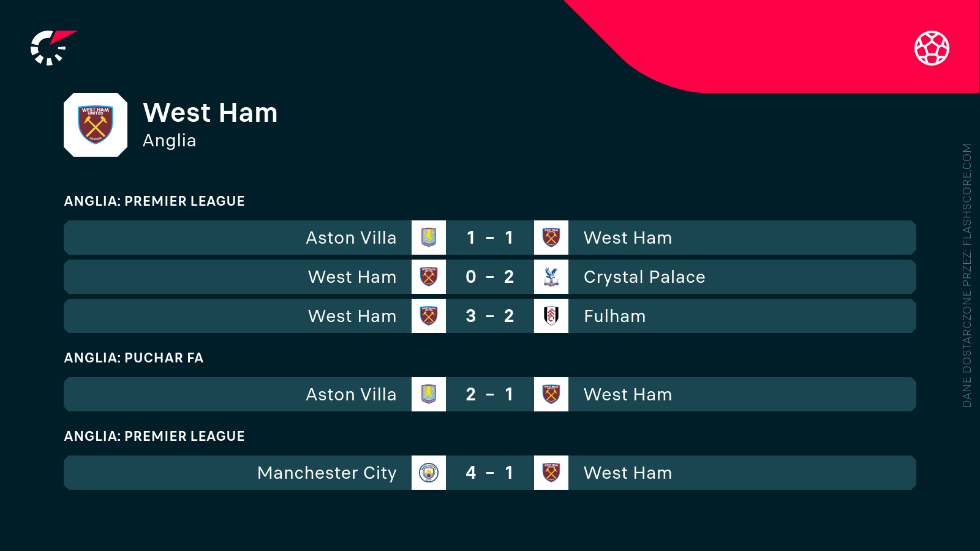The width and height of the screenshot is (980, 551).
Task: Select the 4 - 1 Manchester City score
Action: 490,473
